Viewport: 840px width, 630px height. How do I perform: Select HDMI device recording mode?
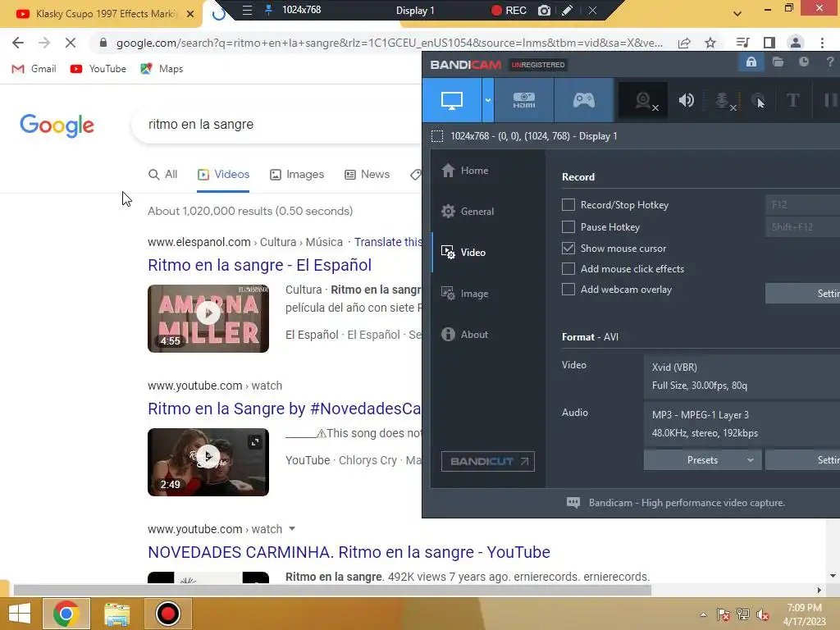point(524,100)
